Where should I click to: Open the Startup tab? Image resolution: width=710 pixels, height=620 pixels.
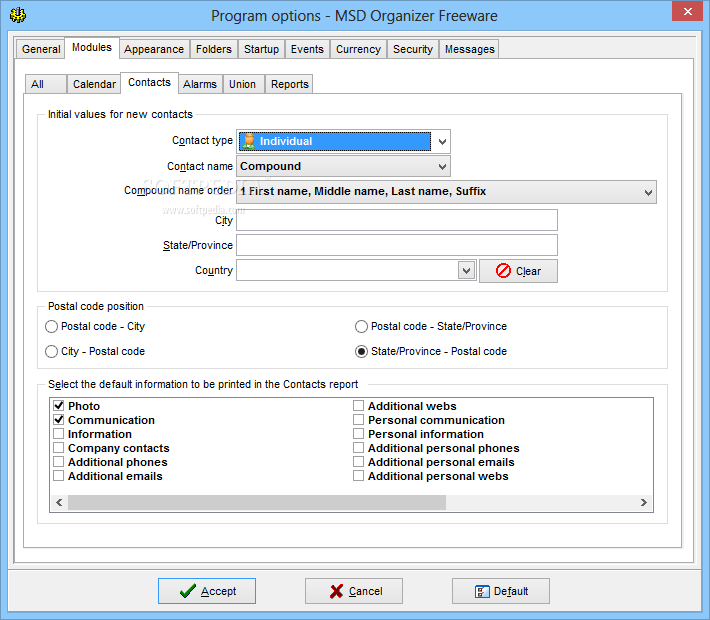(x=261, y=49)
